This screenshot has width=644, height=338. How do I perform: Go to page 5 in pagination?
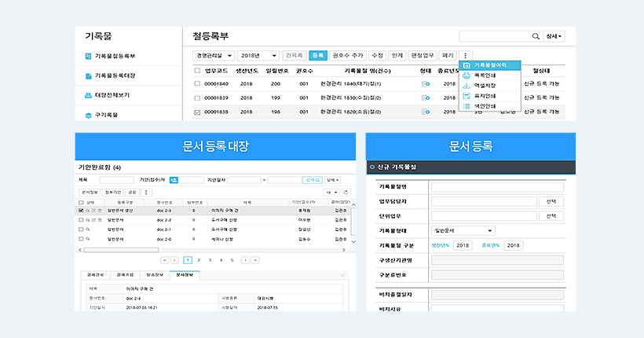pos(232,260)
